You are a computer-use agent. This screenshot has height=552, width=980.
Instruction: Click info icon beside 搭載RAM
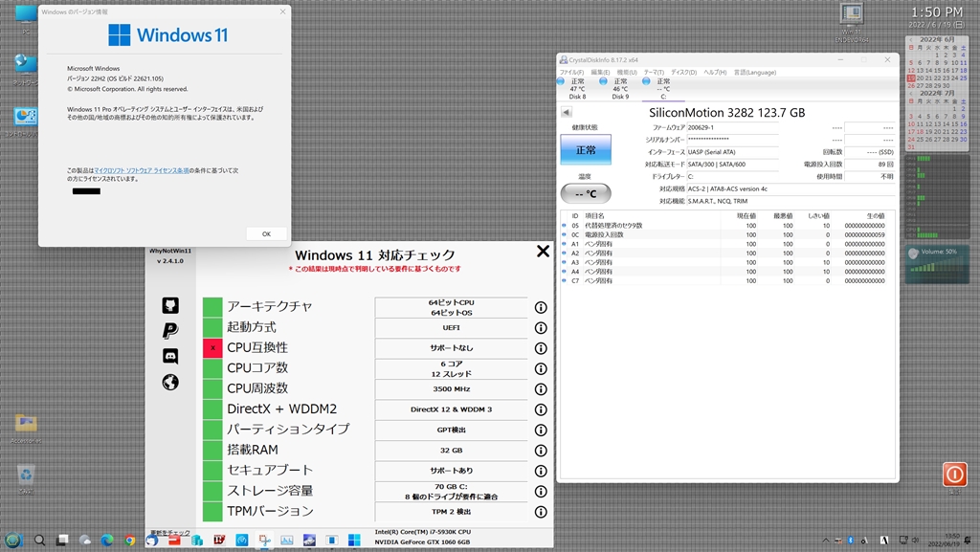(541, 451)
